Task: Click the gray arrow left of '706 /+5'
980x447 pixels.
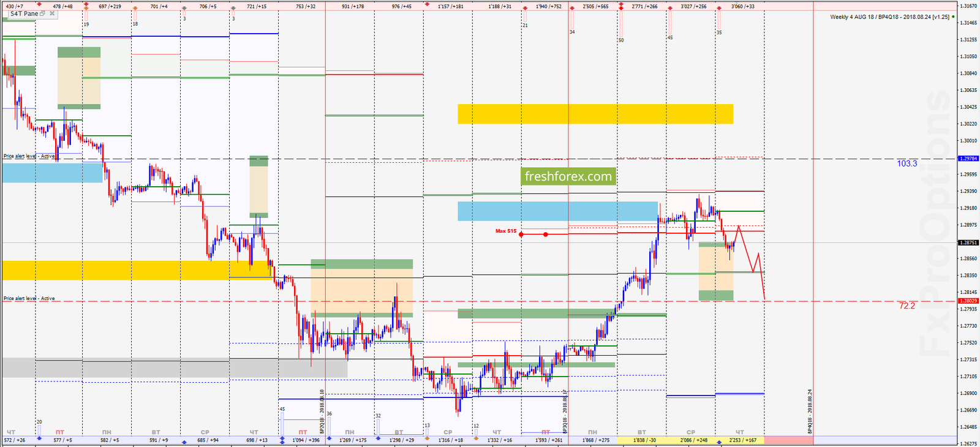Action: tap(184, 7)
